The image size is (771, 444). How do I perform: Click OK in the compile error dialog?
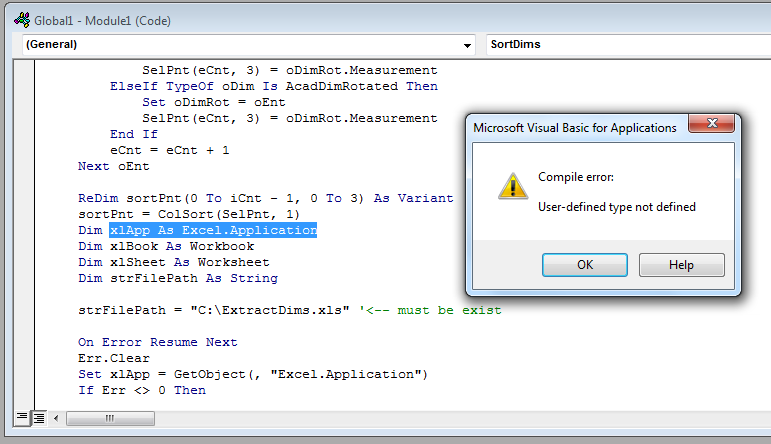pos(585,265)
